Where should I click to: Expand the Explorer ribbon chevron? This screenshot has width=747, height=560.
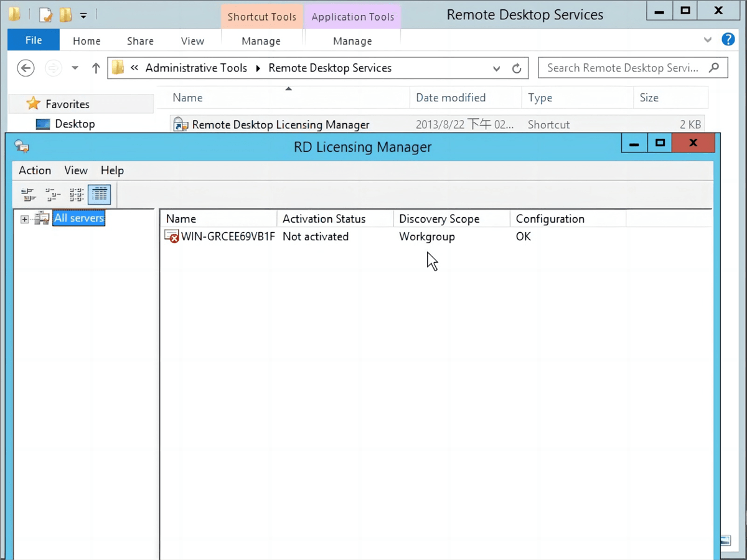click(x=708, y=40)
